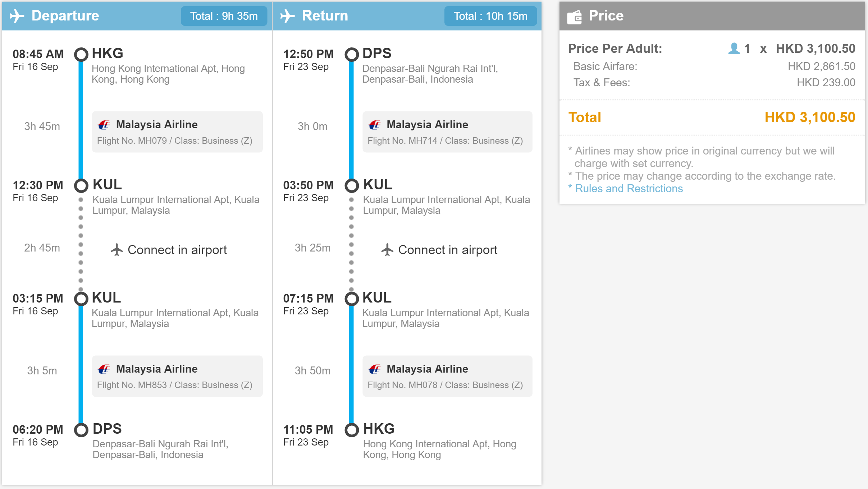Click the HKG 11:05 PM arrival stop marker

coord(352,430)
